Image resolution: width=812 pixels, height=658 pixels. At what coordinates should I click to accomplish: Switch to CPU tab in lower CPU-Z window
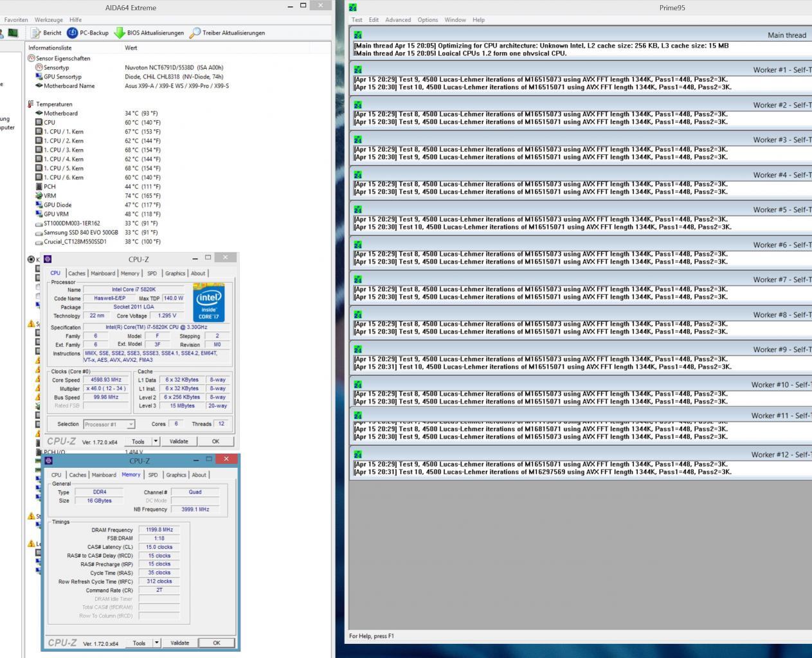coord(57,475)
